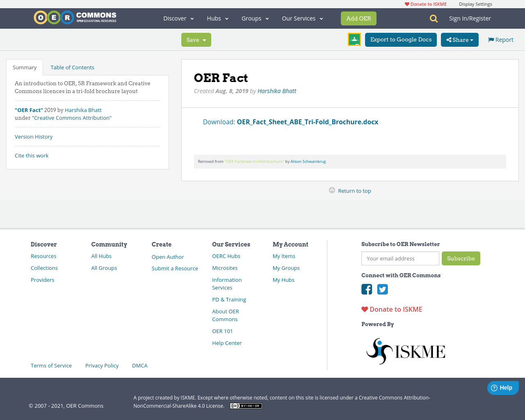Open the Help chat widget
This screenshot has height=420, width=525.
tap(503, 388)
